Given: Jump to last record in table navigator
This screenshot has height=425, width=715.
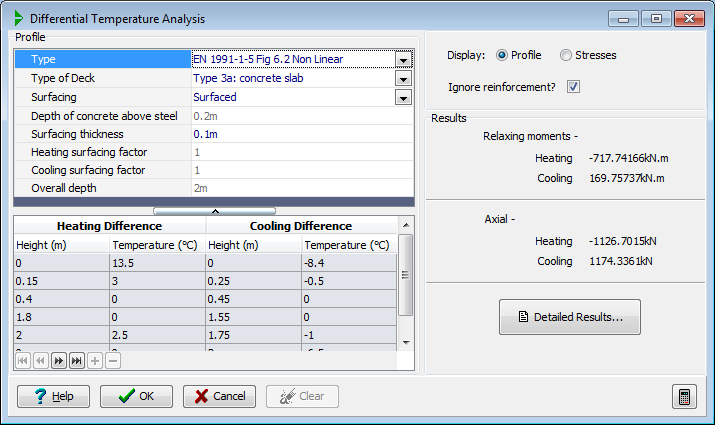Looking at the screenshot, I should (77, 361).
